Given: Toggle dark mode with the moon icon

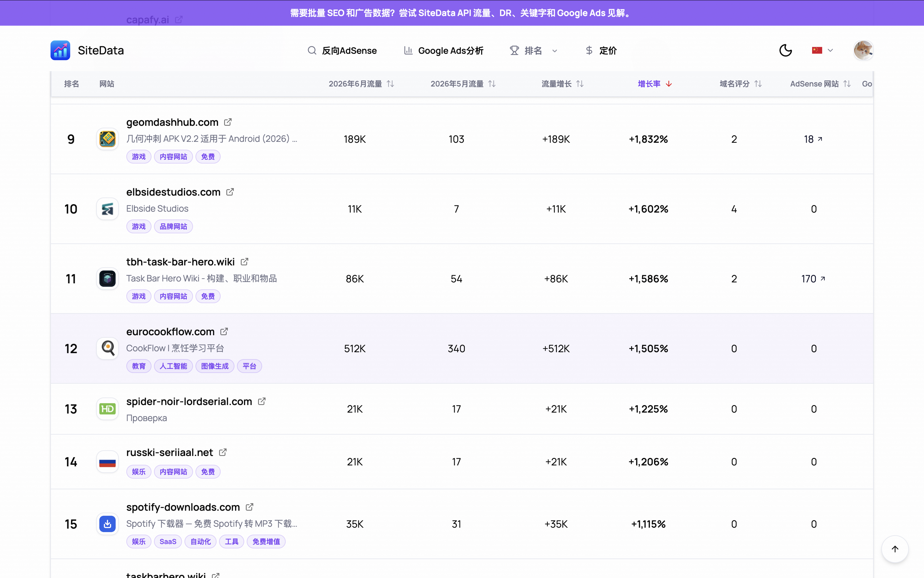Looking at the screenshot, I should click(785, 50).
